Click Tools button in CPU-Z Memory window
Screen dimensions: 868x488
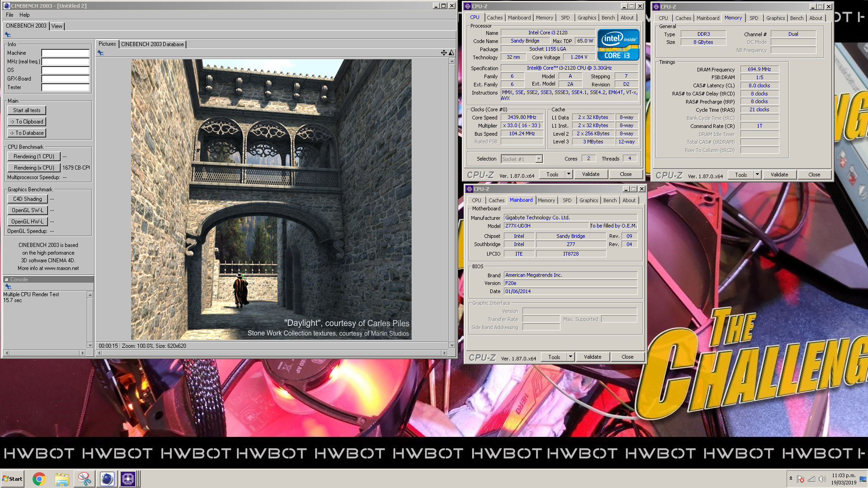[x=741, y=175]
